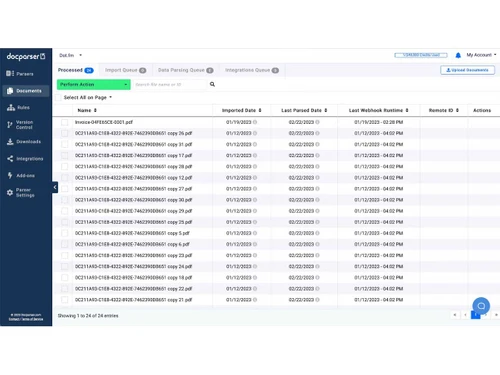
Task: Switch to the Integrations Queue tab
Action: tap(252, 70)
